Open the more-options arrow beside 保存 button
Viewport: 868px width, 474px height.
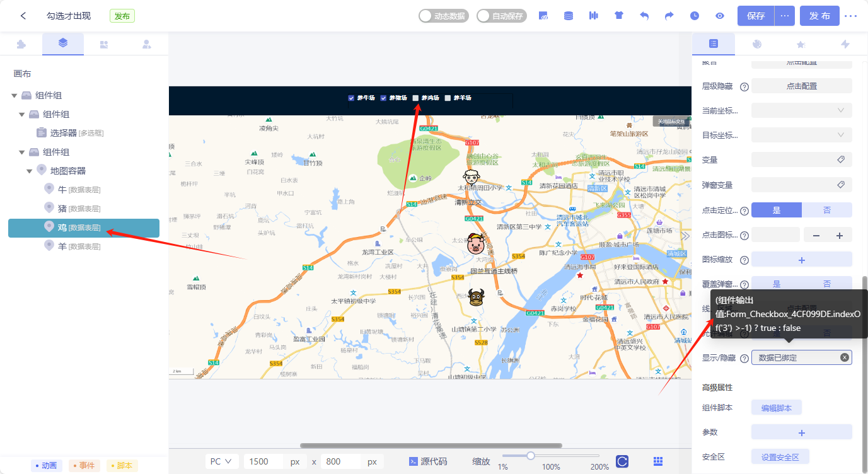(784, 16)
